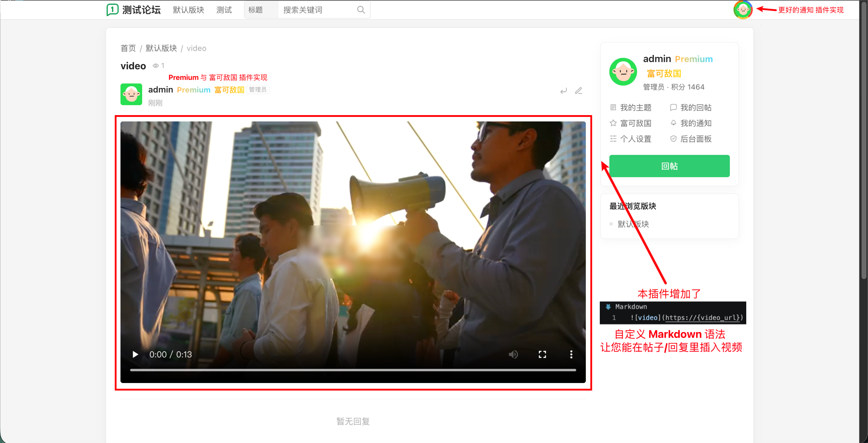
Task: Open the video's more options menu
Action: [x=571, y=354]
